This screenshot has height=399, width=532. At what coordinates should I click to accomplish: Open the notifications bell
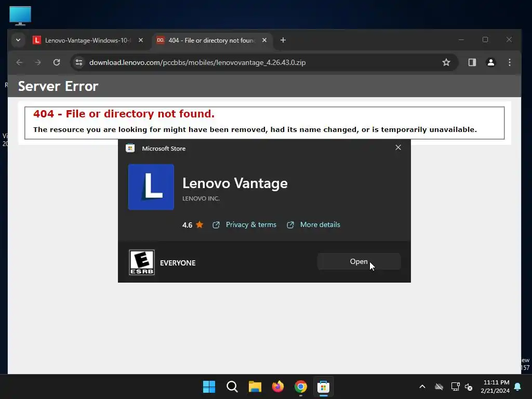click(518, 387)
